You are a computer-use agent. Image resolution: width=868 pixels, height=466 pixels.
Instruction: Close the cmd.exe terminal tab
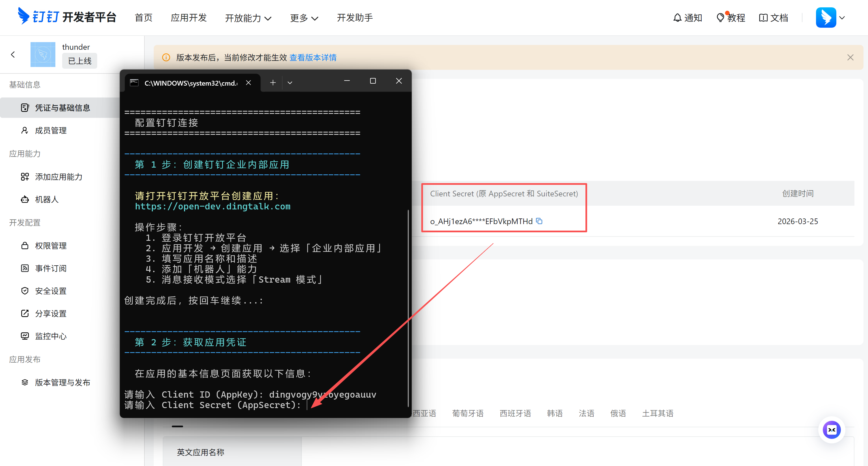tap(248, 83)
